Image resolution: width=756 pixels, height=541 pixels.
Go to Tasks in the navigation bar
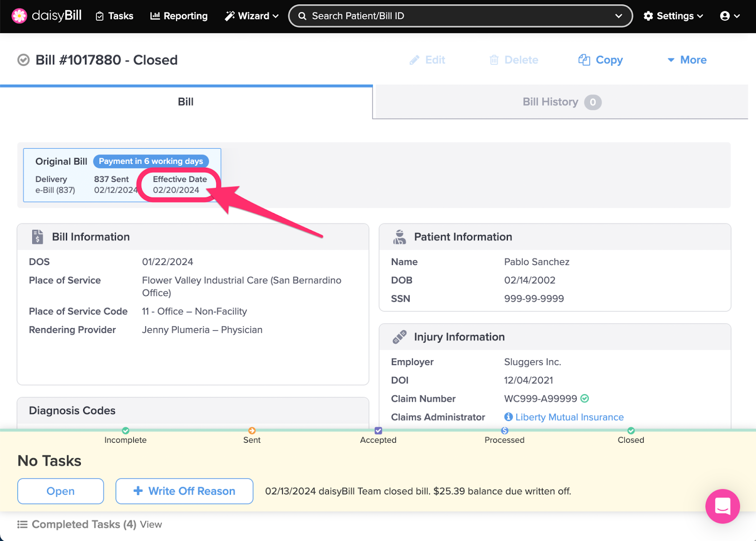pyautogui.click(x=114, y=16)
